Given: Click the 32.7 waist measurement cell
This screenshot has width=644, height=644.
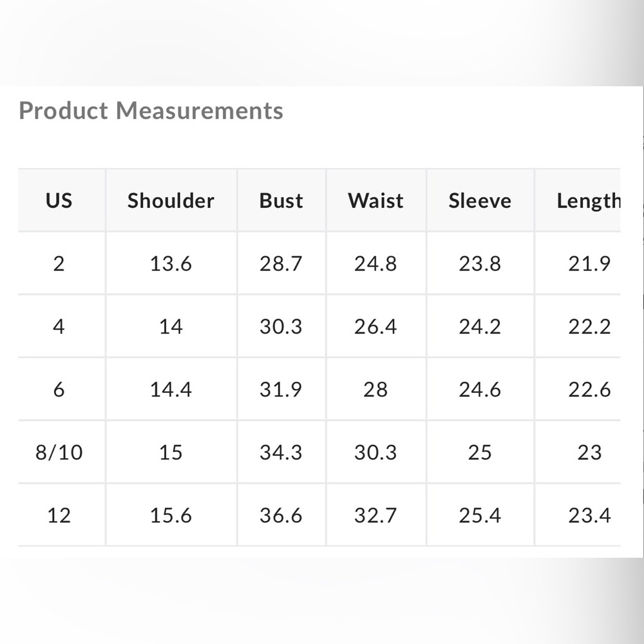Looking at the screenshot, I should [375, 516].
